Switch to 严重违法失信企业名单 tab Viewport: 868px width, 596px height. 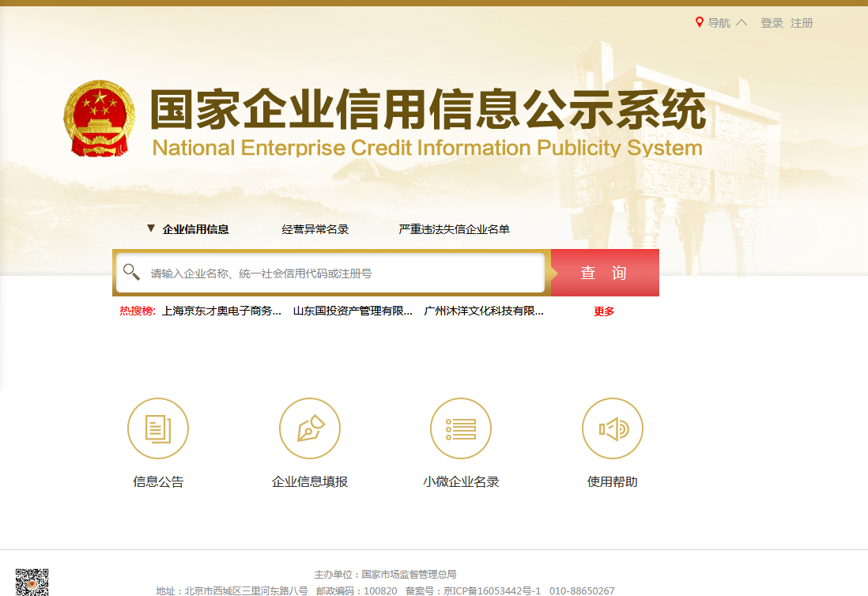[x=454, y=229]
